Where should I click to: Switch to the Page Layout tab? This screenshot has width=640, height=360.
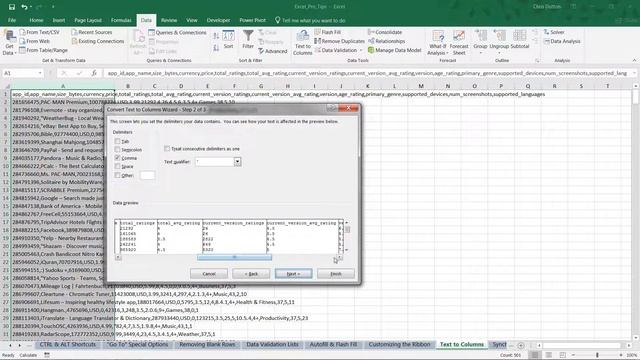88,20
